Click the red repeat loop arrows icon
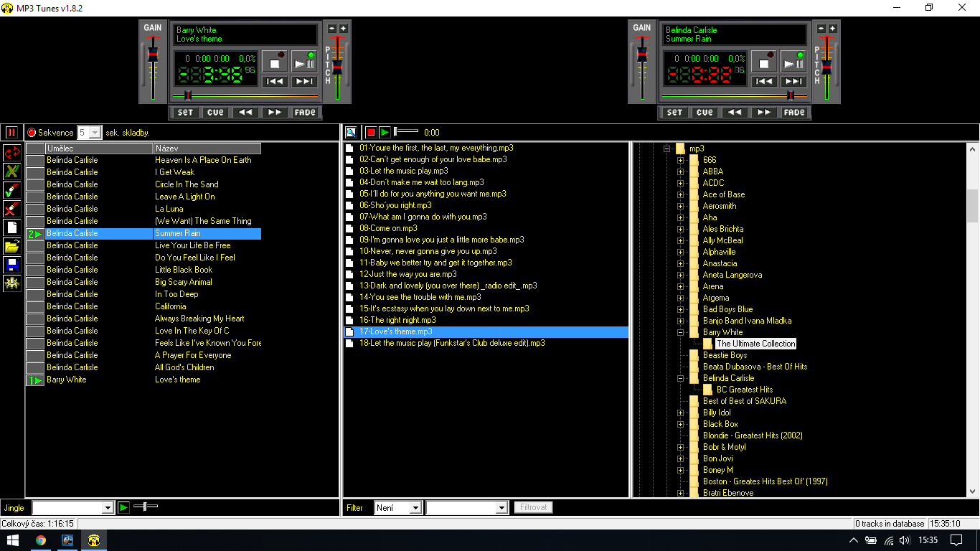The width and height of the screenshot is (980, 551). coord(12,153)
